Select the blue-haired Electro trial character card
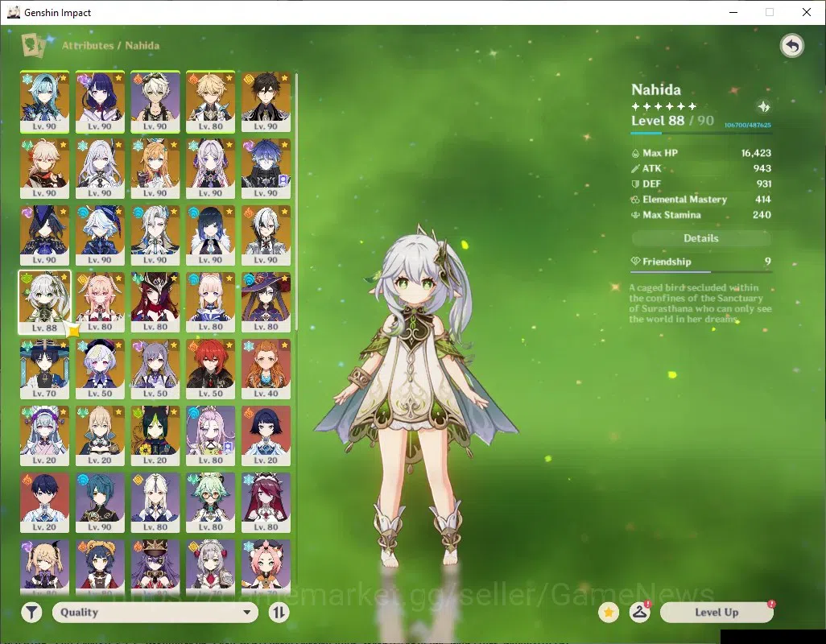This screenshot has width=826, height=644. tap(266, 168)
